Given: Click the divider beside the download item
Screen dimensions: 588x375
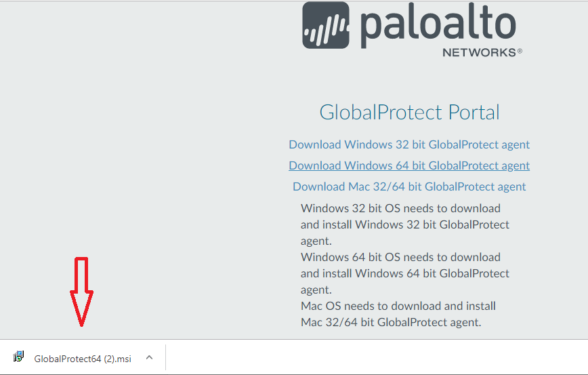Looking at the screenshot, I should click(165, 357).
